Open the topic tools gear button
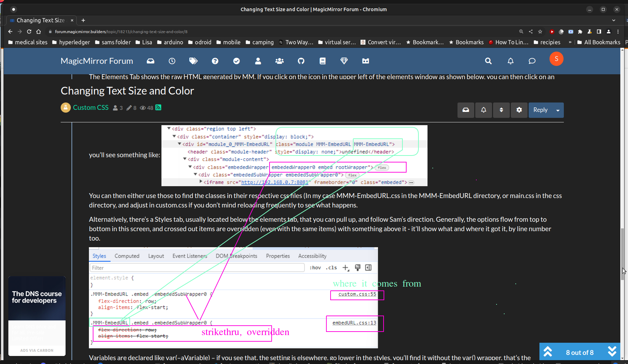The image size is (628, 364). (x=519, y=110)
